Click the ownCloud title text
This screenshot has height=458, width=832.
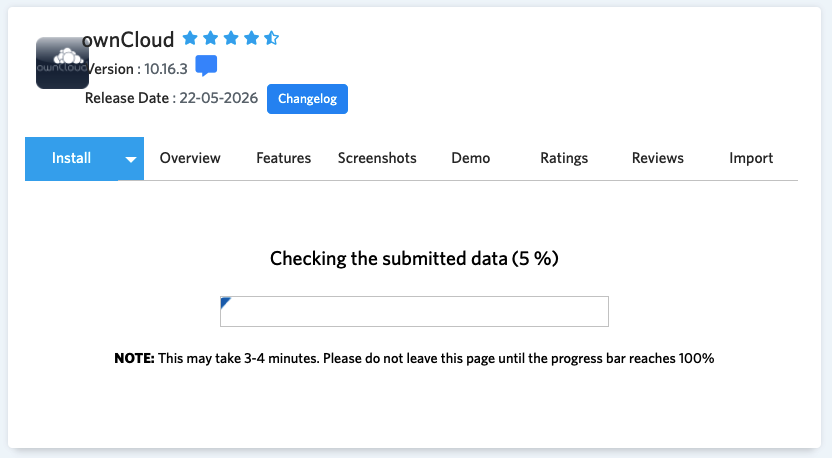(128, 40)
